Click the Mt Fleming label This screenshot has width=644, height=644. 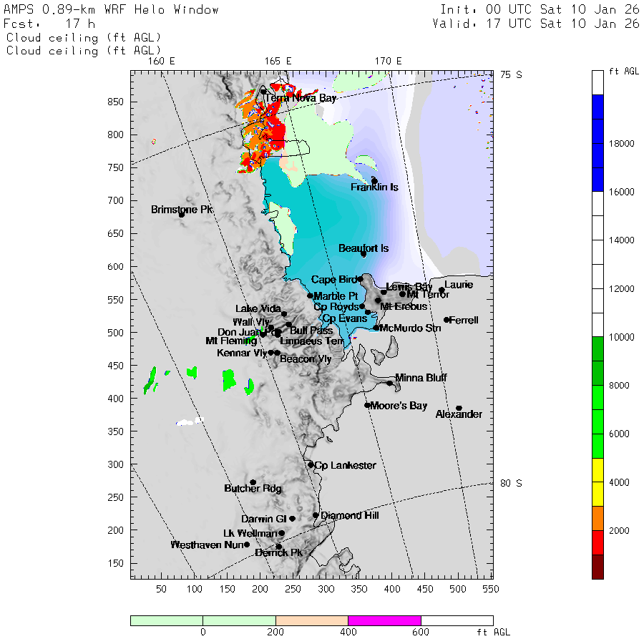click(x=231, y=341)
